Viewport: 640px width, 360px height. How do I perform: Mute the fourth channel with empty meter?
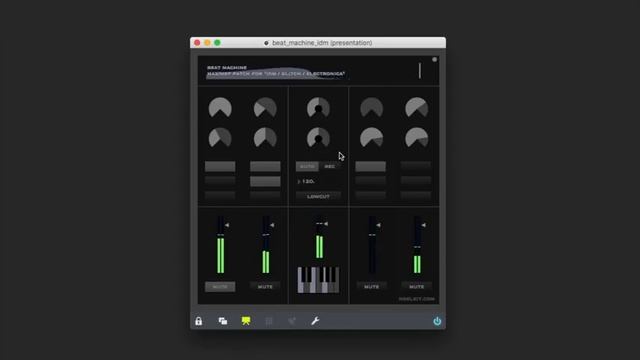point(371,287)
